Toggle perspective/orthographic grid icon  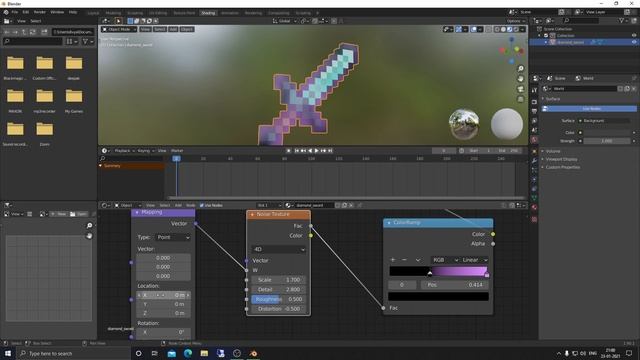click(x=520, y=99)
